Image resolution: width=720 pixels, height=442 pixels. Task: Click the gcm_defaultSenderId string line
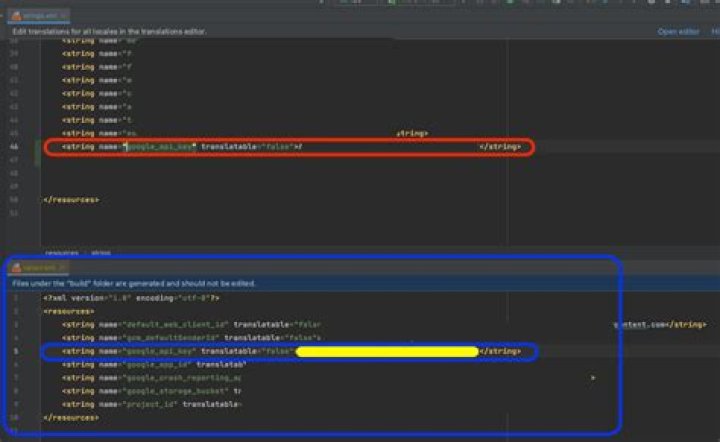click(x=191, y=338)
